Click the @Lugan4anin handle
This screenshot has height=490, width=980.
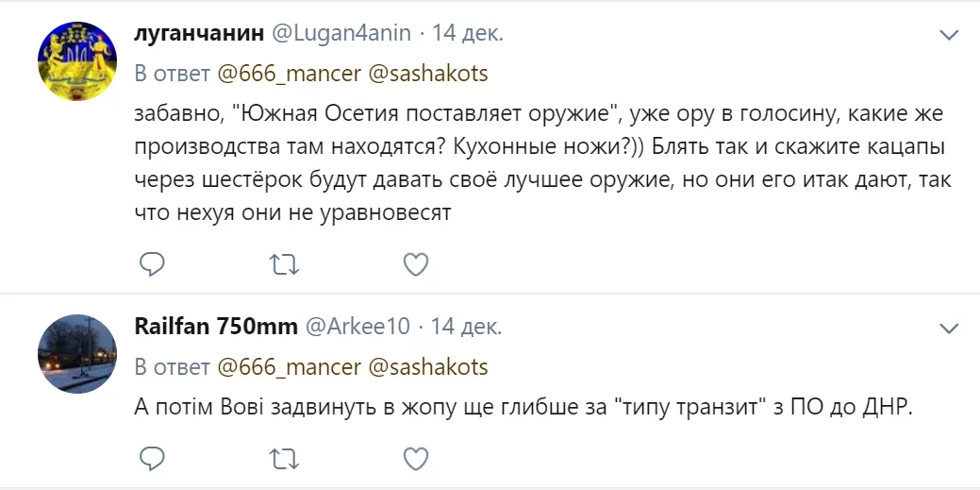click(x=341, y=34)
